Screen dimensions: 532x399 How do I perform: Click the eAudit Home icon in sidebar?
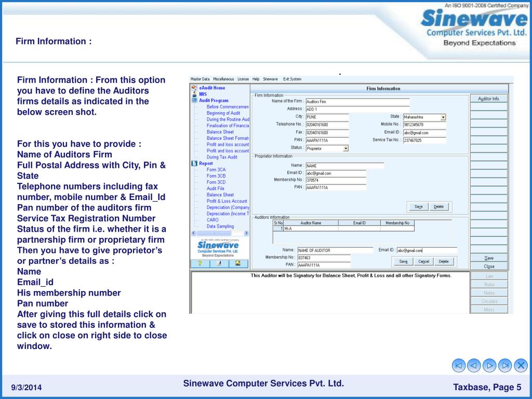coord(194,88)
